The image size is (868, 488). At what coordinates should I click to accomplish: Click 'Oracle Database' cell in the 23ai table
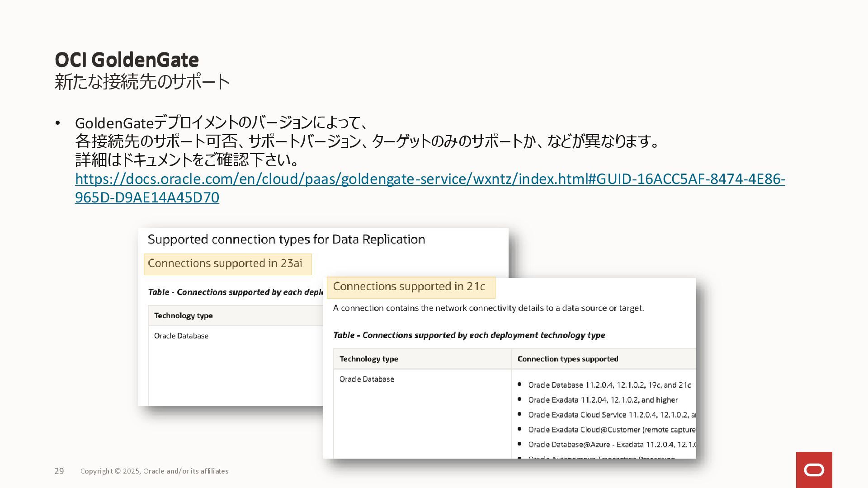click(x=181, y=336)
